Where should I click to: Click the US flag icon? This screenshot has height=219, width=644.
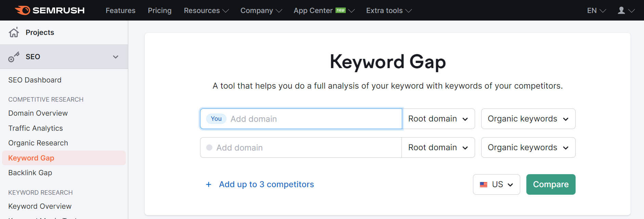tap(484, 184)
